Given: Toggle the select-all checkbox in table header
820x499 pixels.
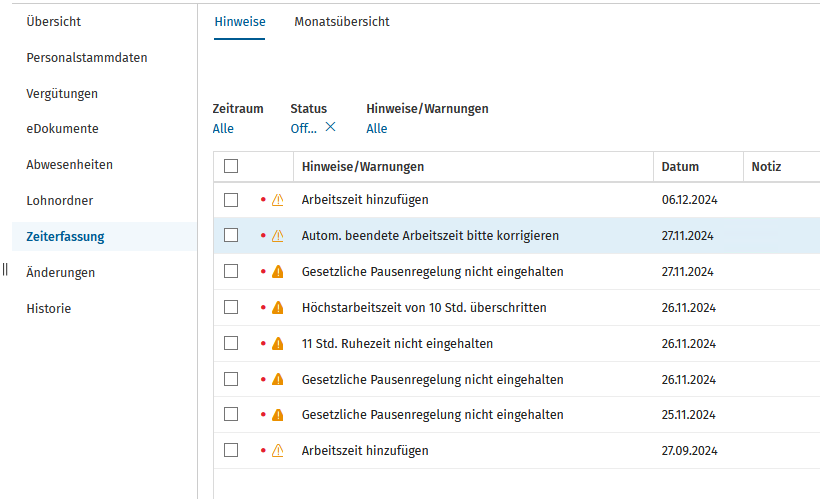Looking at the screenshot, I should coord(231,167).
